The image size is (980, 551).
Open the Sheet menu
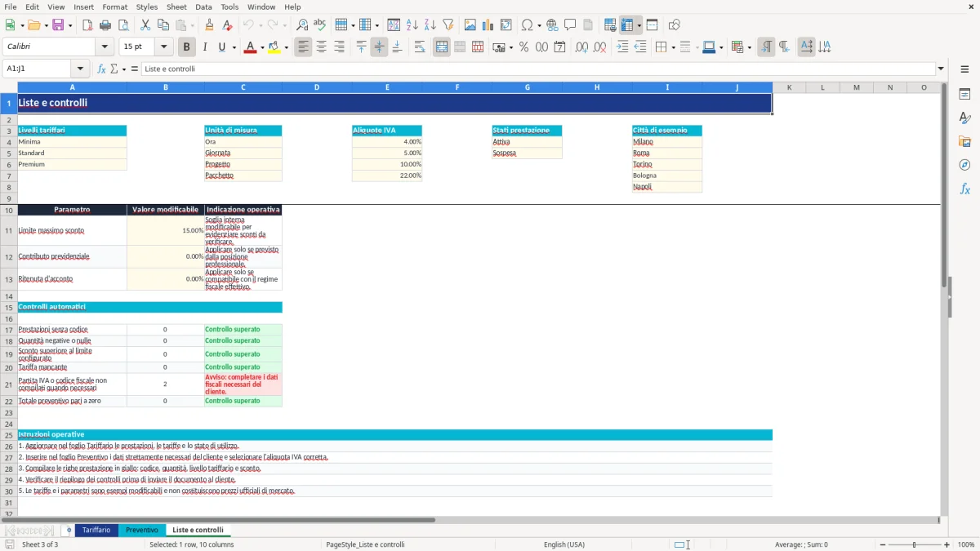176,7
